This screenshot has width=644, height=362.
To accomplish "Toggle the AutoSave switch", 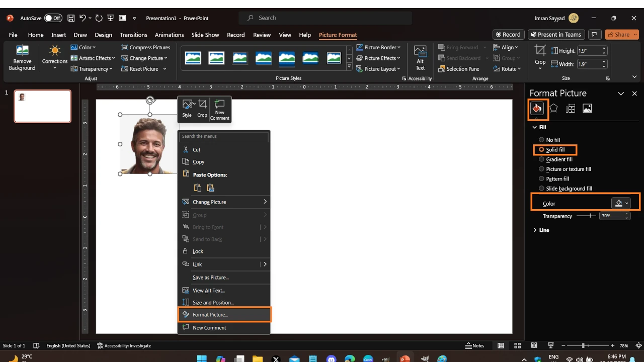I will point(53,18).
